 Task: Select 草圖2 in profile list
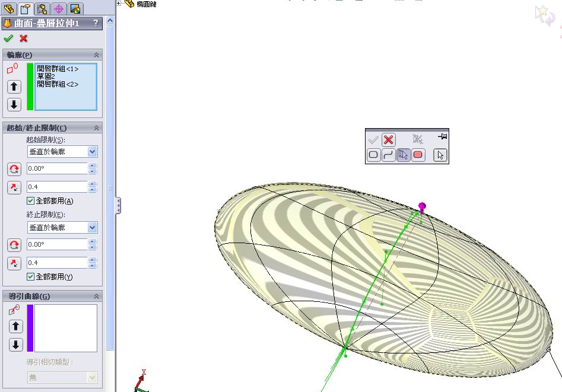tap(46, 77)
